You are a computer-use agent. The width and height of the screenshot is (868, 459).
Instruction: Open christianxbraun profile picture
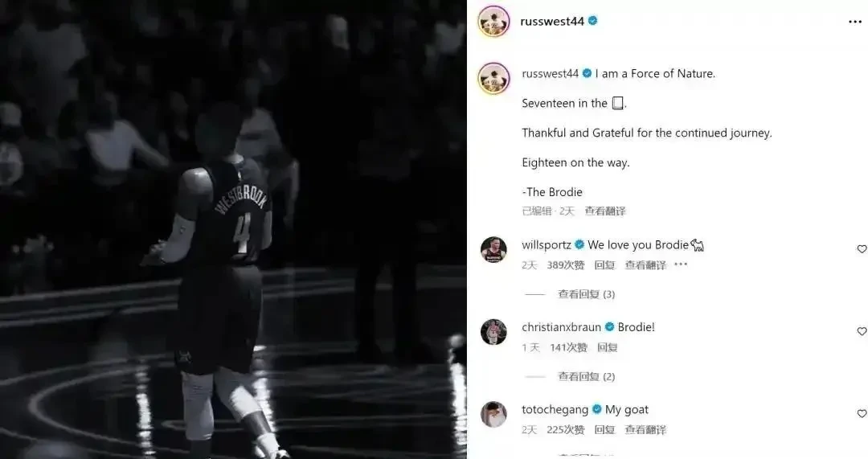[493, 332]
